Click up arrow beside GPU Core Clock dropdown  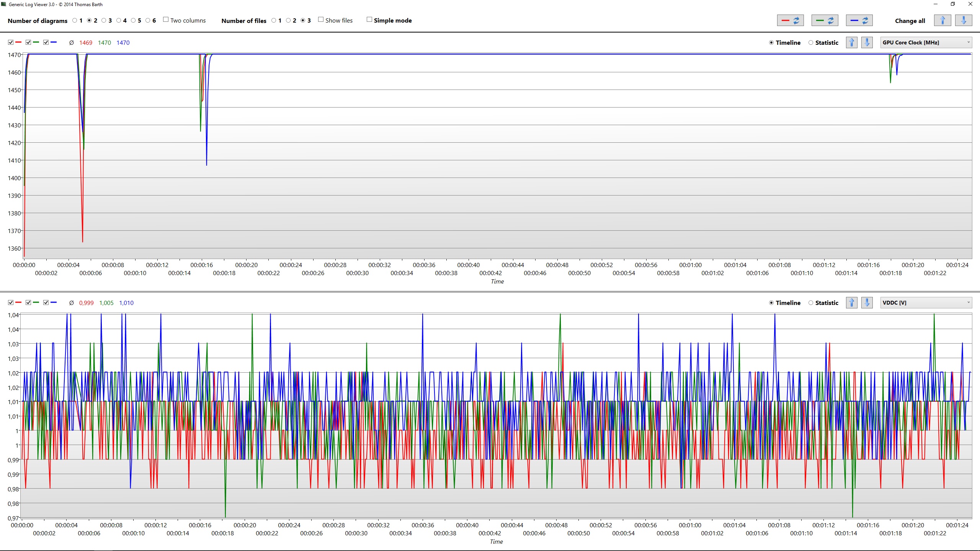[x=851, y=42]
